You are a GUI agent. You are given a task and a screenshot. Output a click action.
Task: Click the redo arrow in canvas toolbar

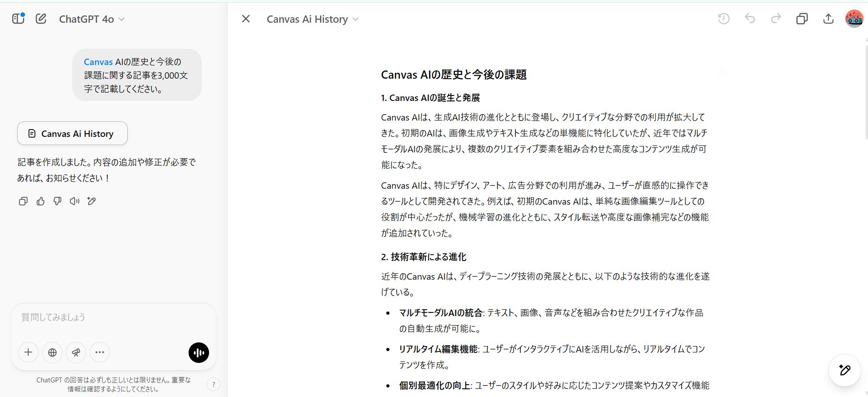776,19
